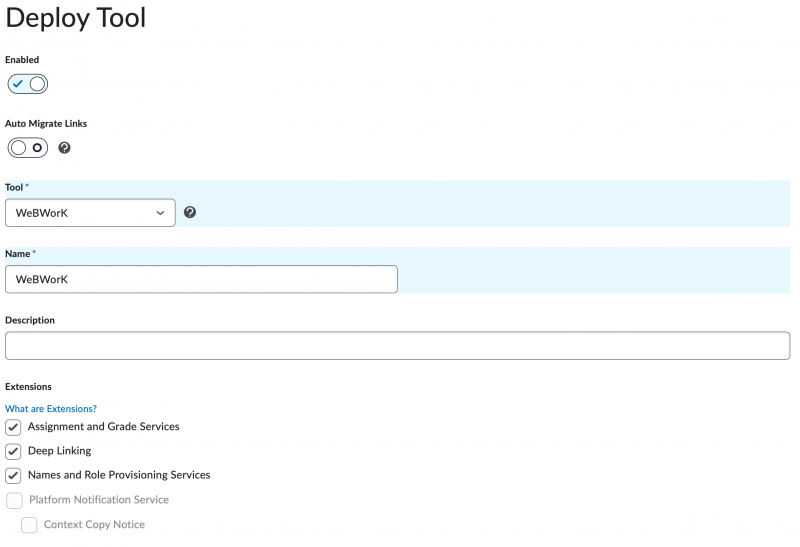
Task: Turn on Auto Migrate Links switch
Action: (28, 148)
